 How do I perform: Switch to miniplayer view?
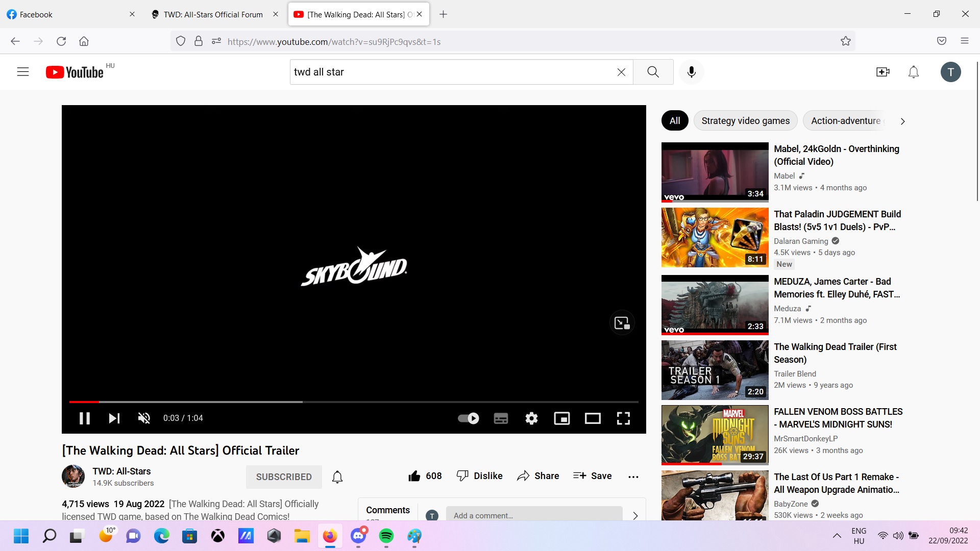click(561, 418)
